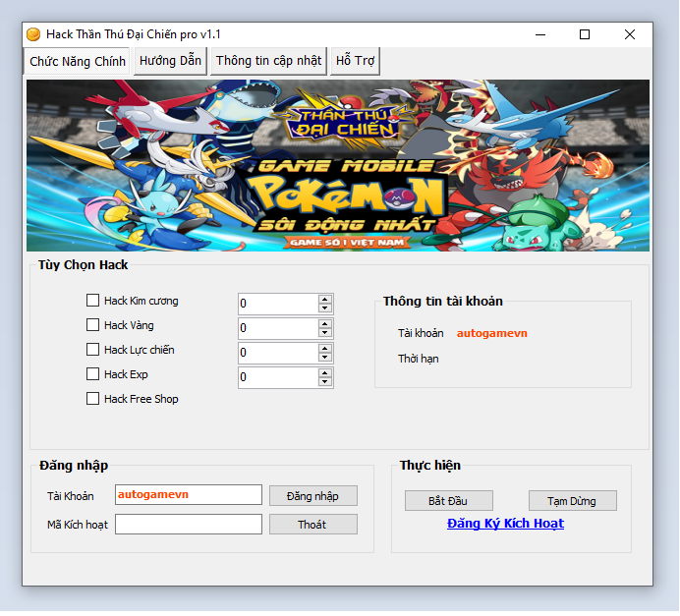Image resolution: width=680 pixels, height=616 pixels.
Task: Pause using the Tạm Dừng button
Action: click(572, 501)
